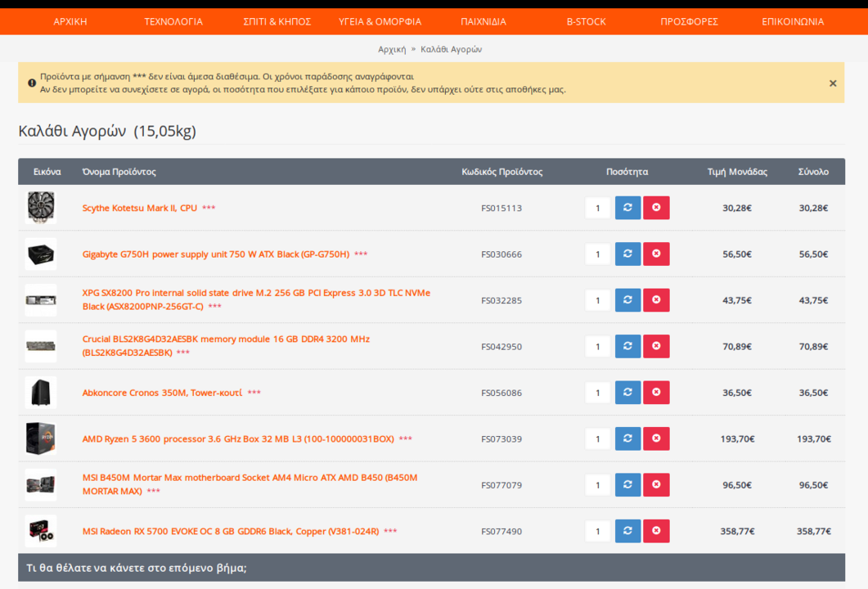868x589 pixels.
Task: Refresh quantity for XPG SX8200 Pro SSD
Action: point(627,300)
